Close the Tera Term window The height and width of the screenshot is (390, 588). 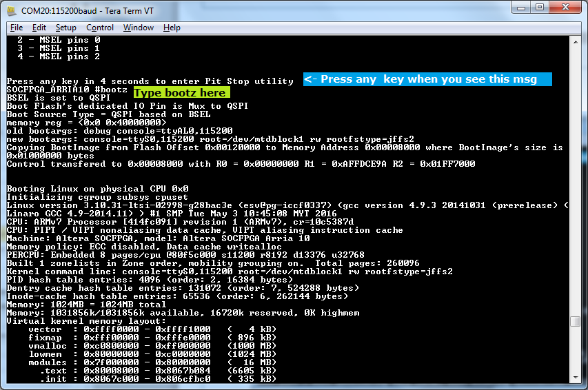pyautogui.click(x=565, y=8)
